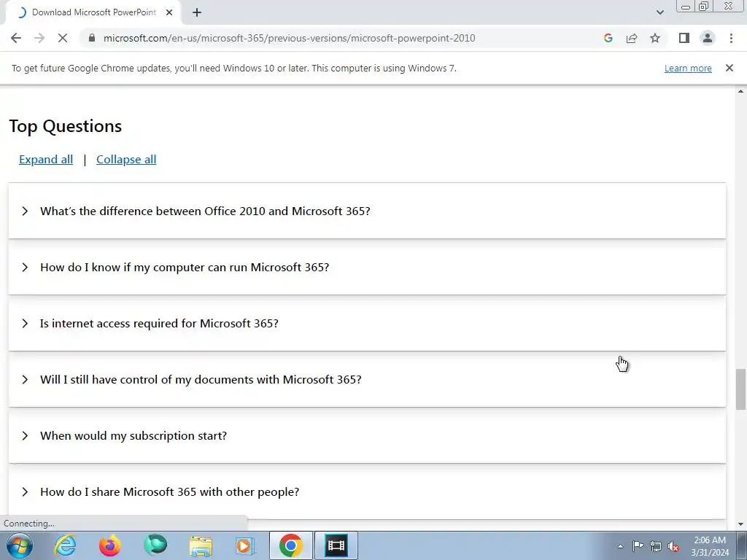
Task: Open the Learn more link
Action: 688,68
